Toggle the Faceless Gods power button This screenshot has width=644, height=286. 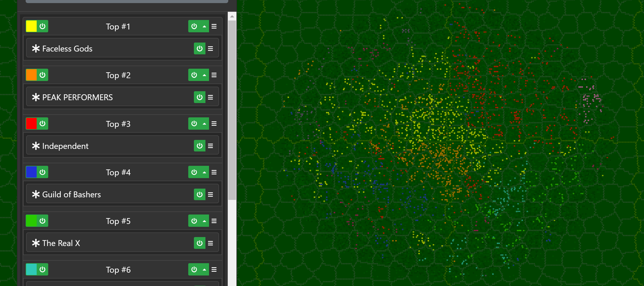point(200,48)
